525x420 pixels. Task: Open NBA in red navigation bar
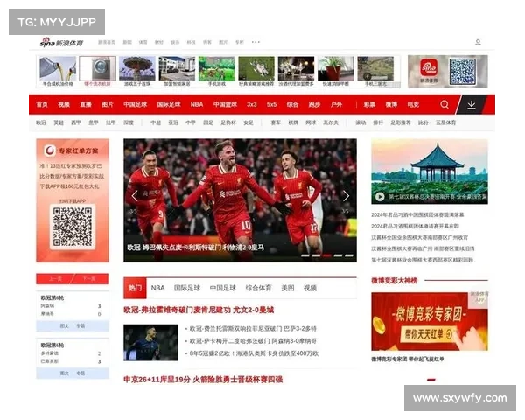[x=197, y=104]
